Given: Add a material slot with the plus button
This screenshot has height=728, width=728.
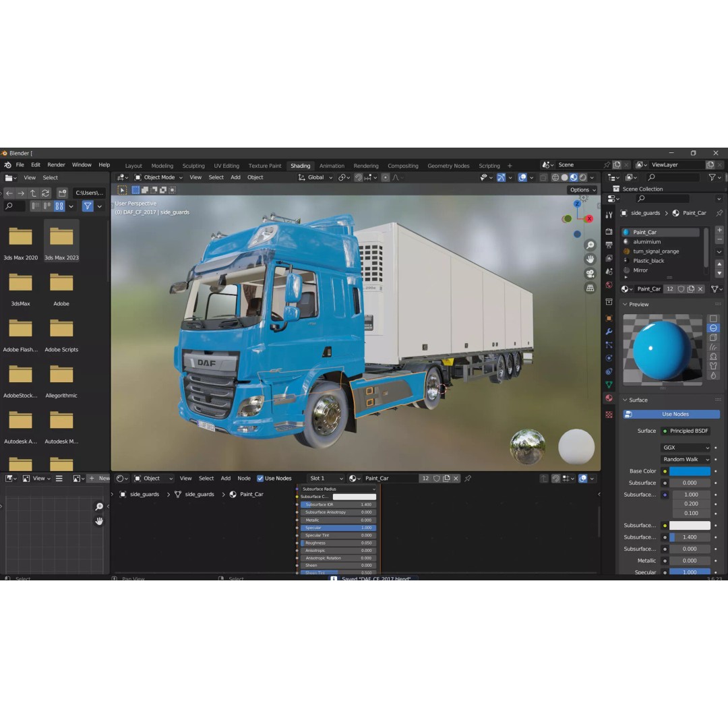Looking at the screenshot, I should (719, 231).
